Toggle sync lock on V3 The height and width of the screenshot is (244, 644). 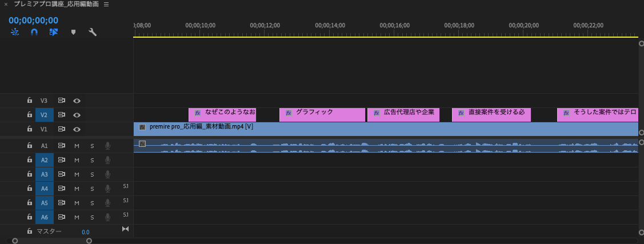[x=62, y=100]
